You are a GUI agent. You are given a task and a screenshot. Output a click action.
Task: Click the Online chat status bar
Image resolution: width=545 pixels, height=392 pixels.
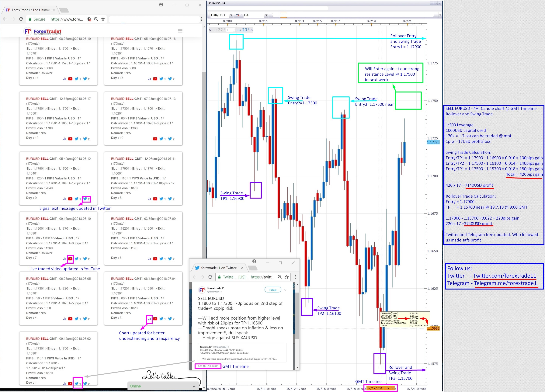(x=163, y=386)
